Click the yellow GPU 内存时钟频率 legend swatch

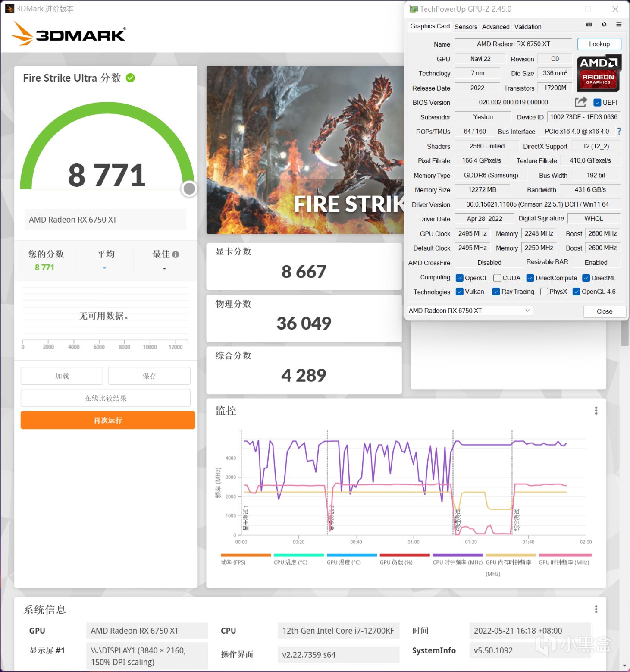click(511, 555)
